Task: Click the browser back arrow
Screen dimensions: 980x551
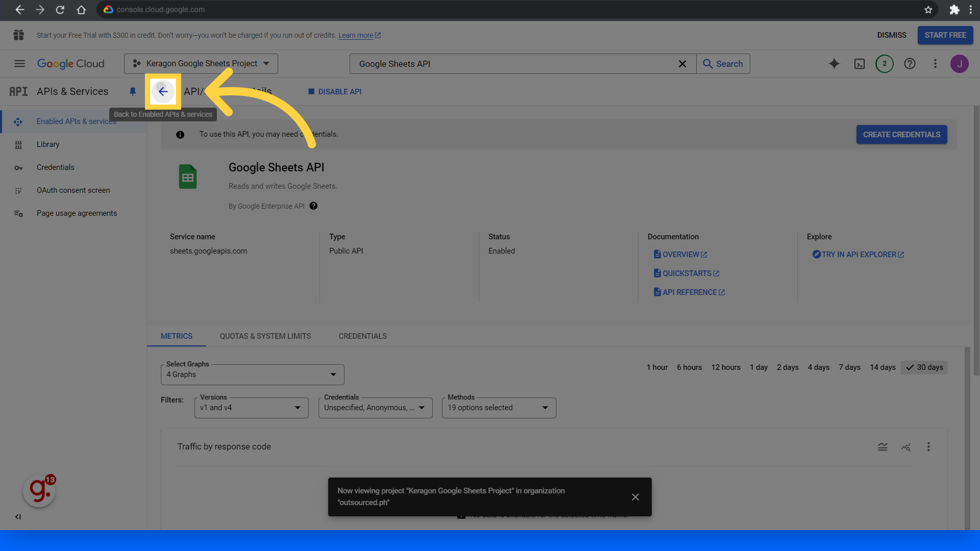Action: tap(19, 10)
